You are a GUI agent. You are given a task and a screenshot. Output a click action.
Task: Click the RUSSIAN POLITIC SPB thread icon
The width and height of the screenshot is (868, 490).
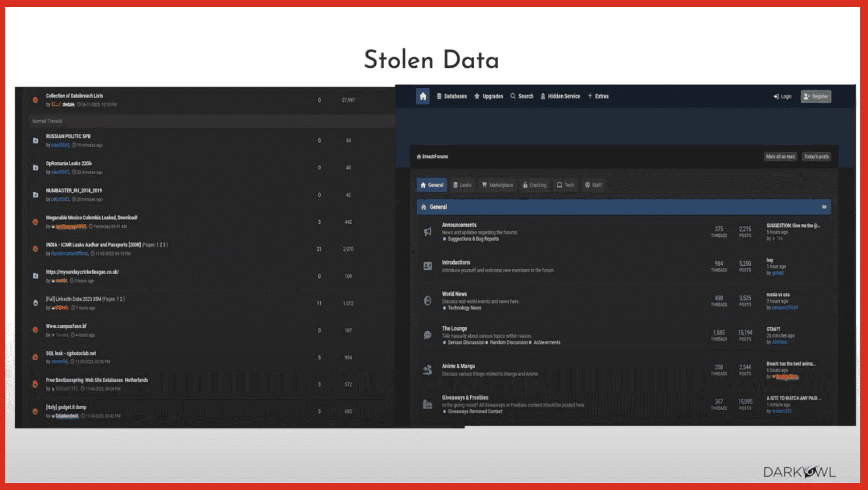point(36,141)
